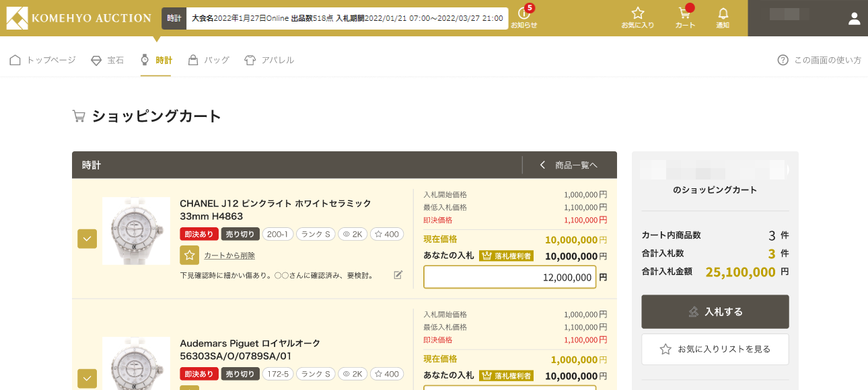Go back via 商品一覧へ button
The image size is (868, 390).
tap(569, 165)
